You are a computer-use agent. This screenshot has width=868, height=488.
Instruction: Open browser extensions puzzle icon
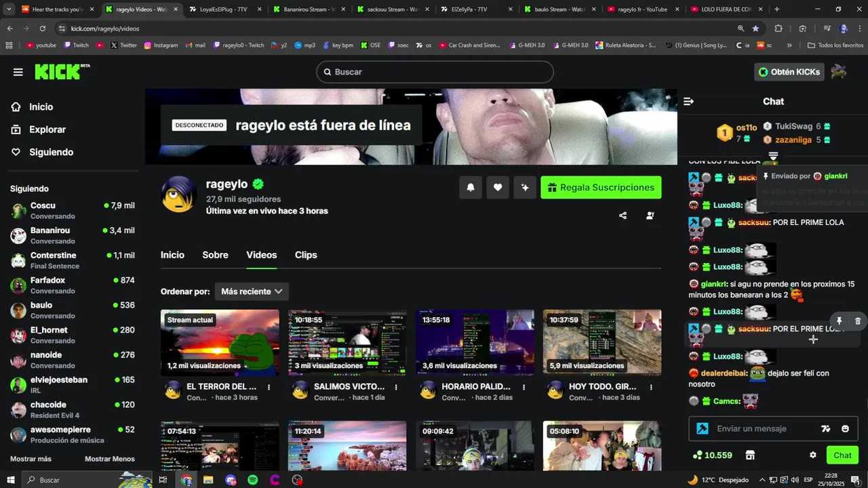[x=778, y=28]
